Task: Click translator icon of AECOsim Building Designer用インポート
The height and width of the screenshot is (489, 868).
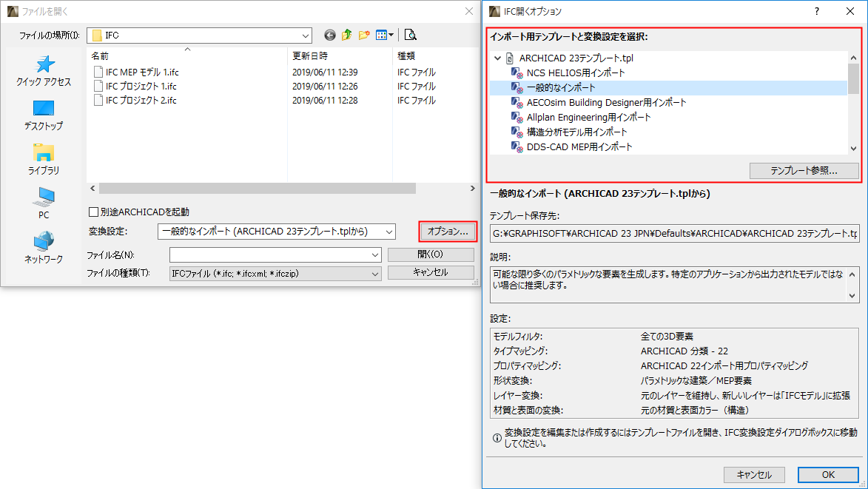Action: point(517,102)
